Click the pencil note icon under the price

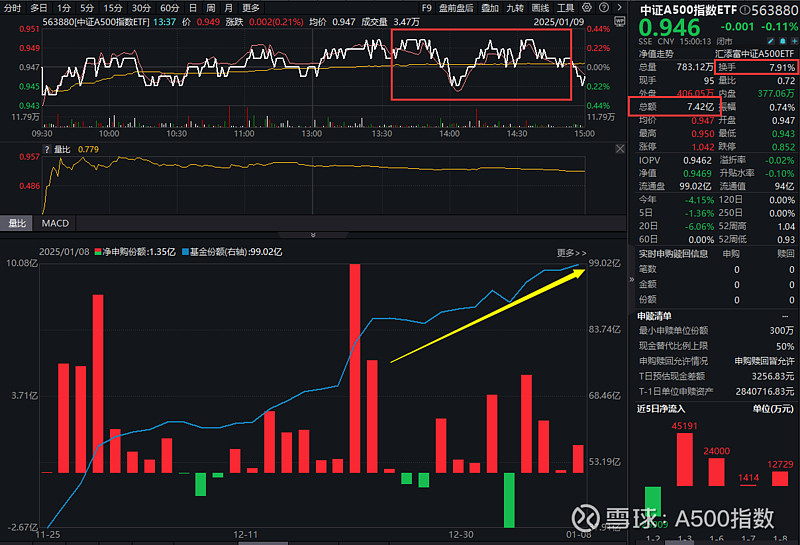[x=770, y=41]
